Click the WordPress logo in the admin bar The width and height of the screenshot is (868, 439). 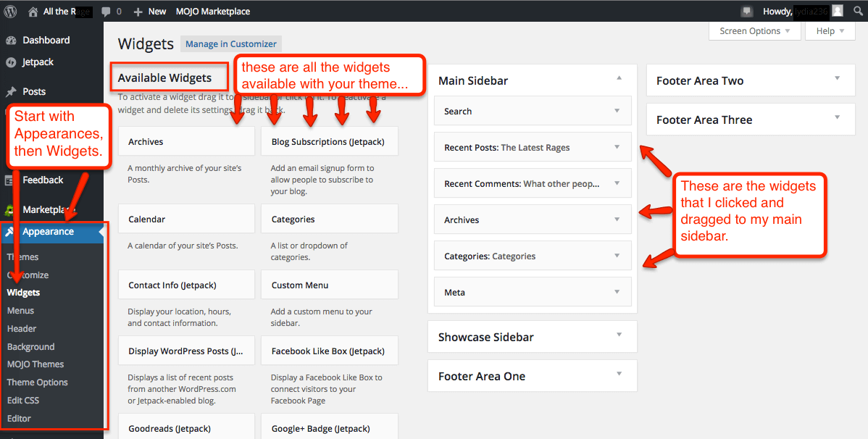coord(9,11)
